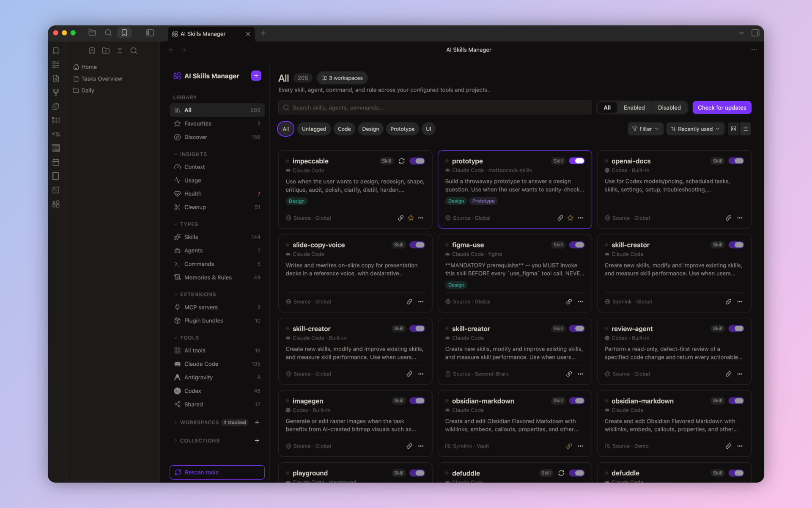This screenshot has width=812, height=508.
Task: Filter by the UI tag chip
Action: (428, 129)
